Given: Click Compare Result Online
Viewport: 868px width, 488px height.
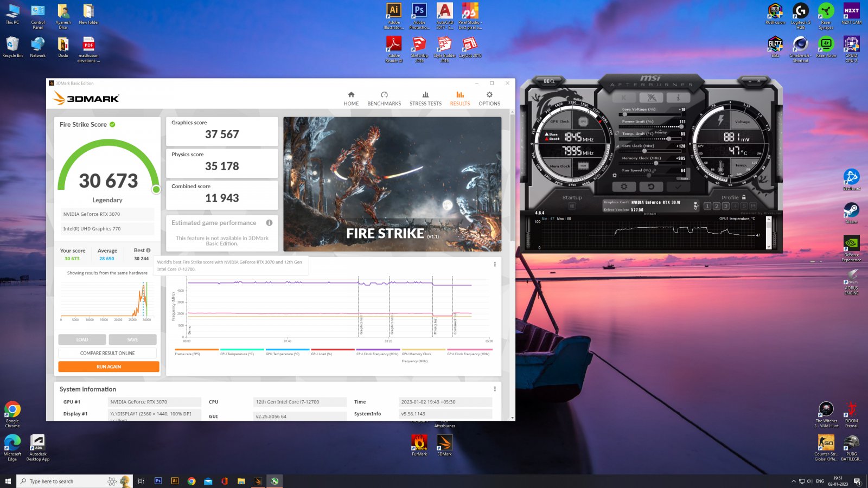Looking at the screenshot, I should (x=107, y=353).
